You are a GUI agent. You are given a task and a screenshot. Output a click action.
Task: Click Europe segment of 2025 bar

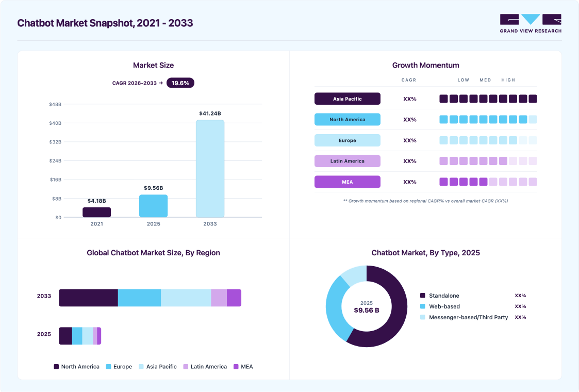(77, 336)
